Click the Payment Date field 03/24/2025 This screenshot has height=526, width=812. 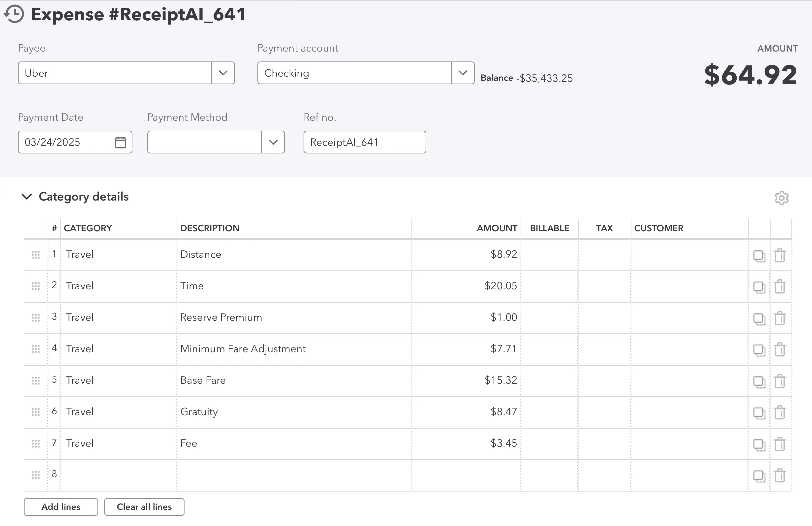[75, 142]
